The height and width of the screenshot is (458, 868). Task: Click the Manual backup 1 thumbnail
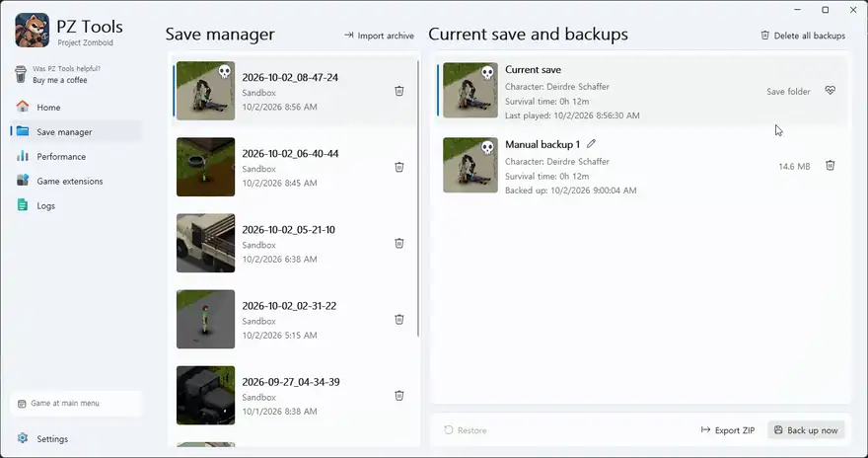[x=470, y=165]
